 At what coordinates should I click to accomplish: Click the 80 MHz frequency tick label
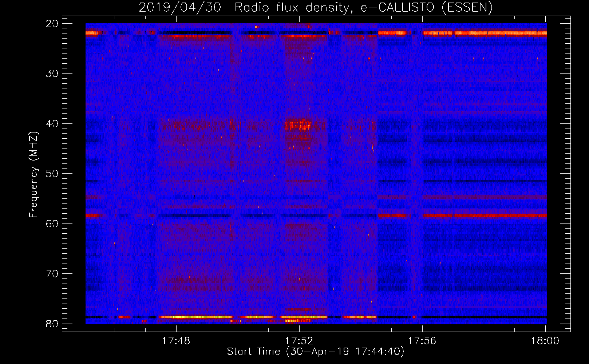pos(52,324)
